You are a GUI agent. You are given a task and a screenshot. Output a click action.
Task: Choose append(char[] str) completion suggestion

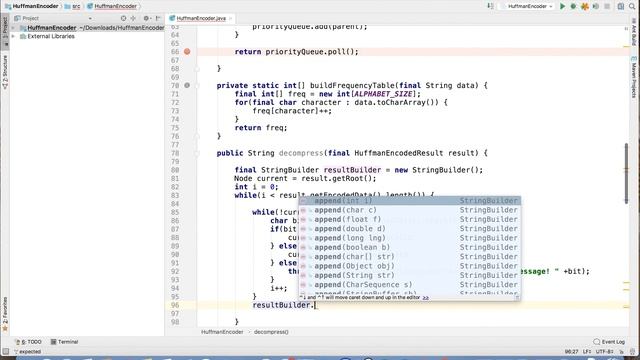coord(409,257)
